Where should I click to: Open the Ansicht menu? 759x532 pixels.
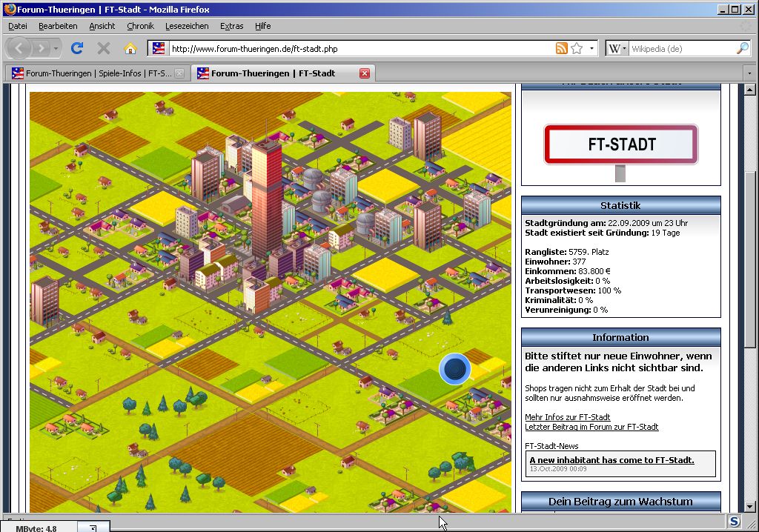click(102, 26)
